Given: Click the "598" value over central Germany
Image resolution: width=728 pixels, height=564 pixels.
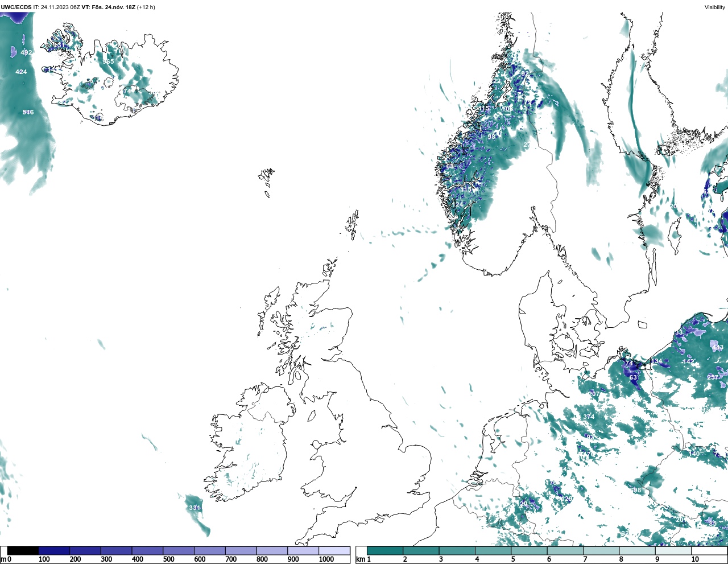Looking at the screenshot, I should (635, 490).
